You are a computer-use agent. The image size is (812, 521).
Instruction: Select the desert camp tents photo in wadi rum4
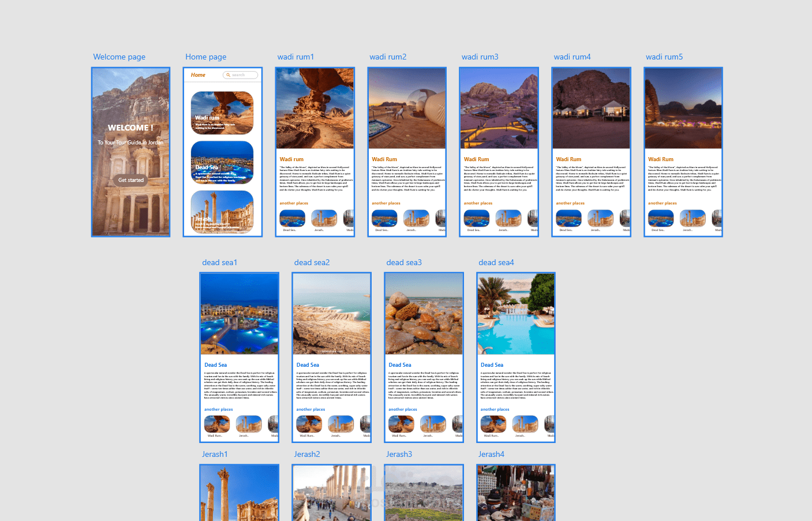click(x=591, y=109)
